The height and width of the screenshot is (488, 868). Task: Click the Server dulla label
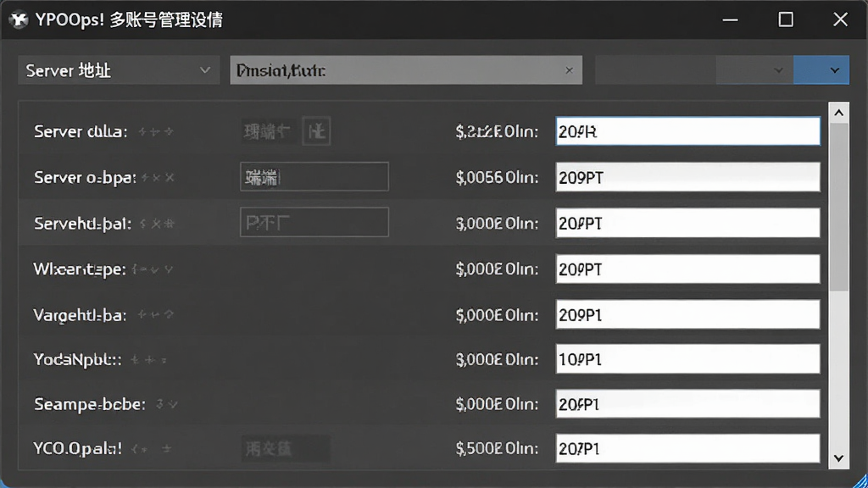pos(81,131)
